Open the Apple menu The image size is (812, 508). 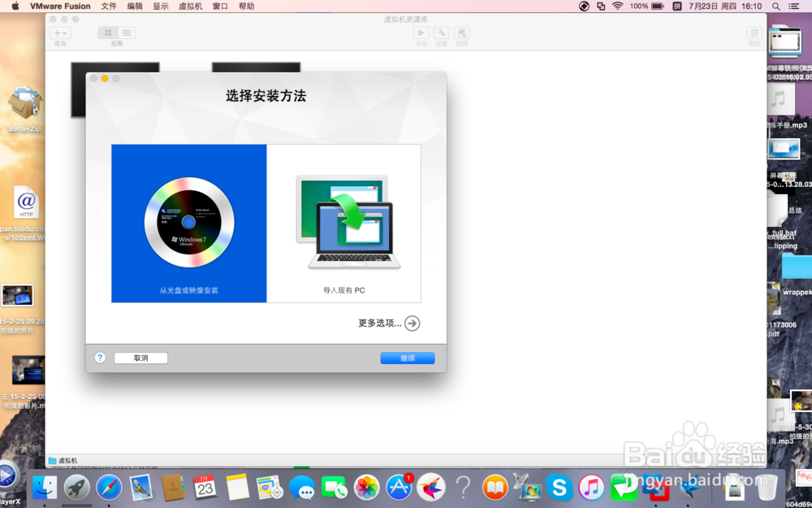(15, 7)
